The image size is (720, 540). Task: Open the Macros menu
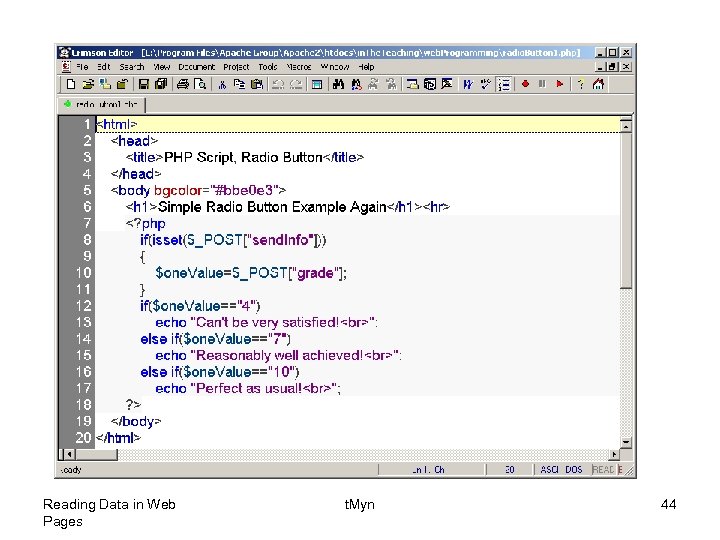[299, 67]
